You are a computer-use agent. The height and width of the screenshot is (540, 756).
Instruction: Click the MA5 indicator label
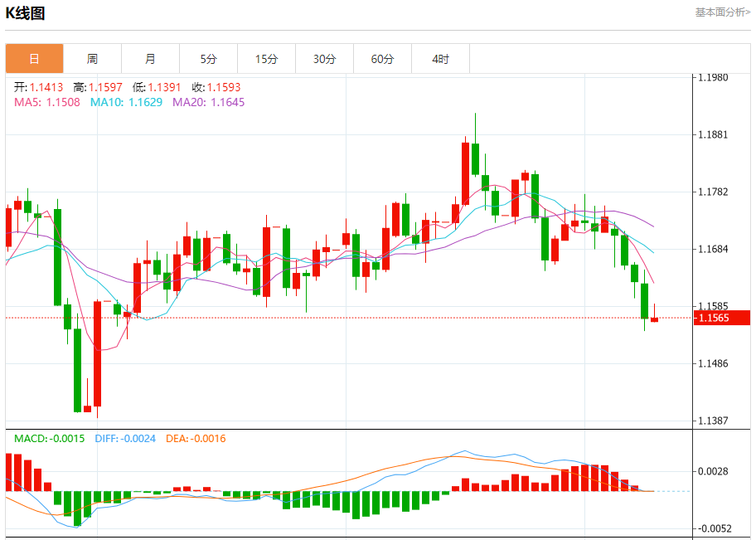47,102
